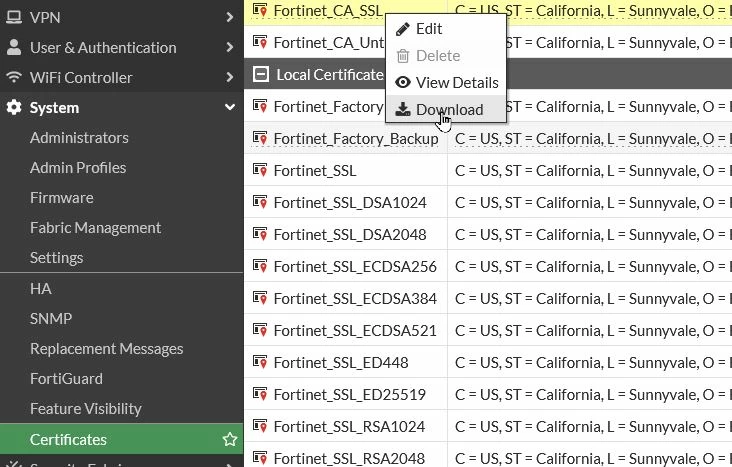732x467 pixels.
Task: Select the Fortinet_SSL_ED25519 certificate name
Action: (350, 395)
